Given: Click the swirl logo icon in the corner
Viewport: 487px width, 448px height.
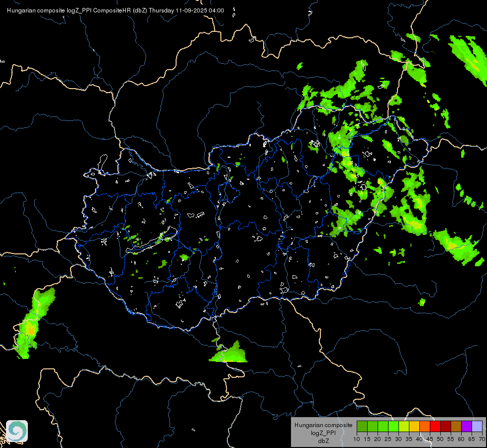Looking at the screenshot, I should coord(17,431).
